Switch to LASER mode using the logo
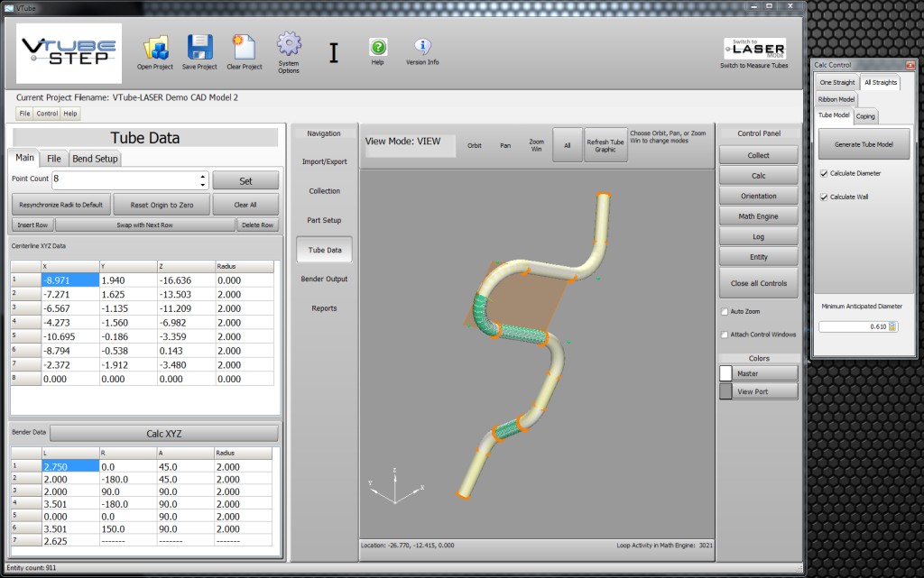The image size is (924, 578). point(754,49)
